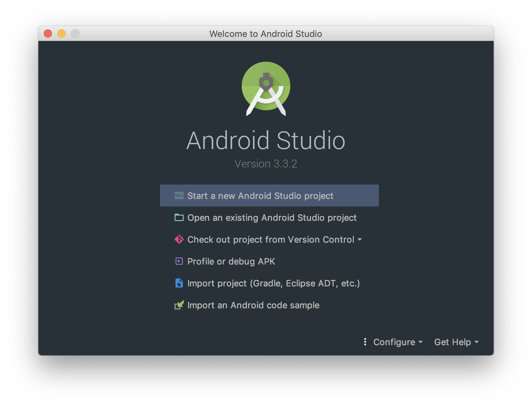Minimize the window with the yellow button
Image resolution: width=532 pixels, height=406 pixels.
[62, 33]
